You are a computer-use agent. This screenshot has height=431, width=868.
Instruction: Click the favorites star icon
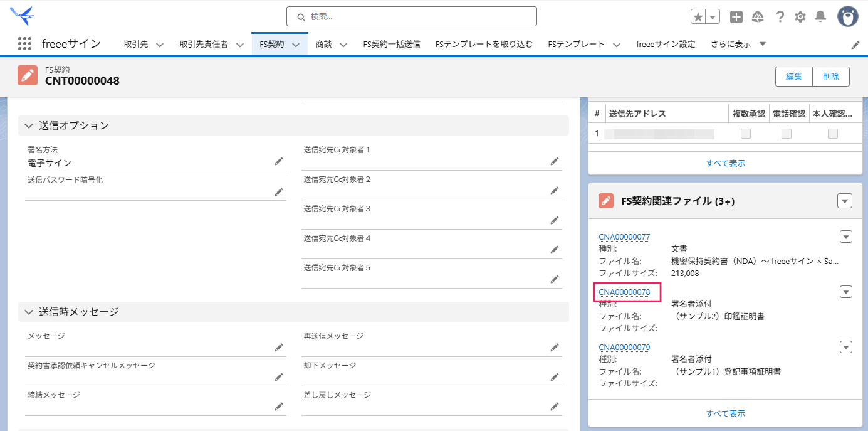698,17
